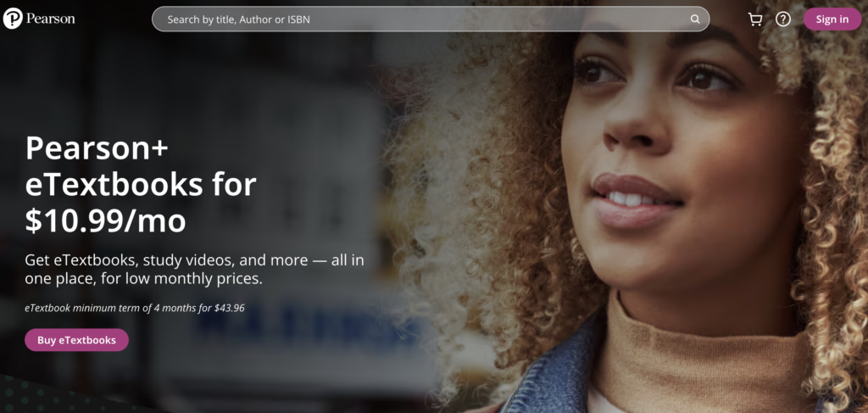The image size is (868, 413).
Task: Click the Pearson circular P logo icon
Action: tap(13, 19)
